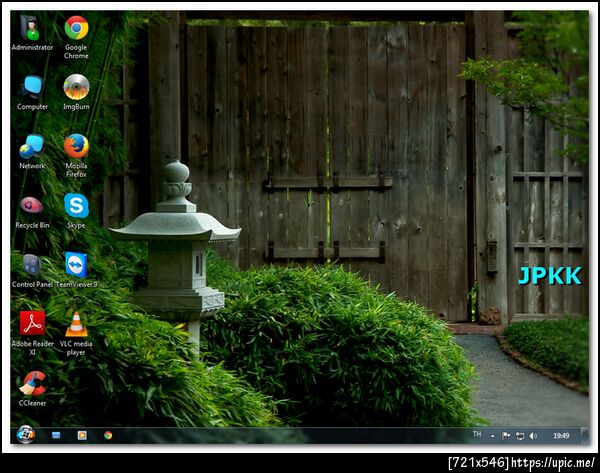600x473 pixels.
Task: Open the Windows Start menu orb
Action: [26, 435]
